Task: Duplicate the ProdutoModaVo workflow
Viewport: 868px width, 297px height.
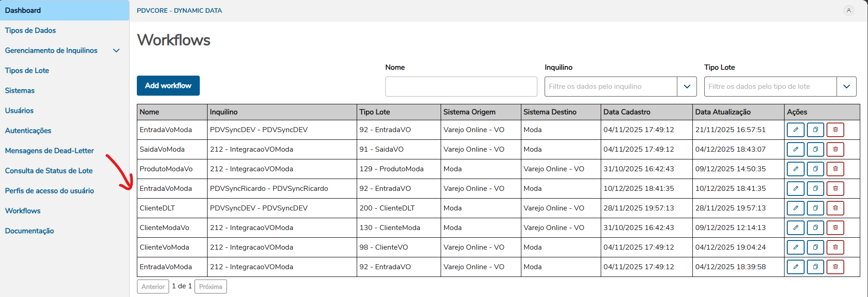Action: pyautogui.click(x=815, y=169)
